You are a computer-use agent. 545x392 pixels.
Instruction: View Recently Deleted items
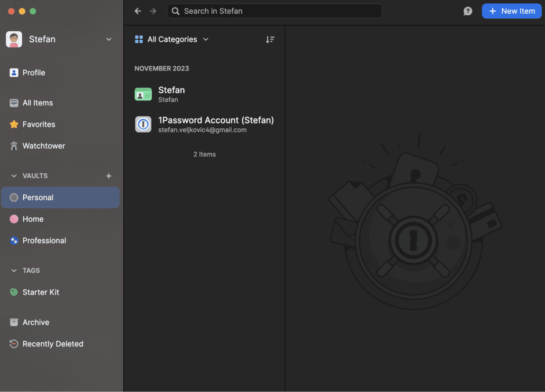click(x=61, y=344)
